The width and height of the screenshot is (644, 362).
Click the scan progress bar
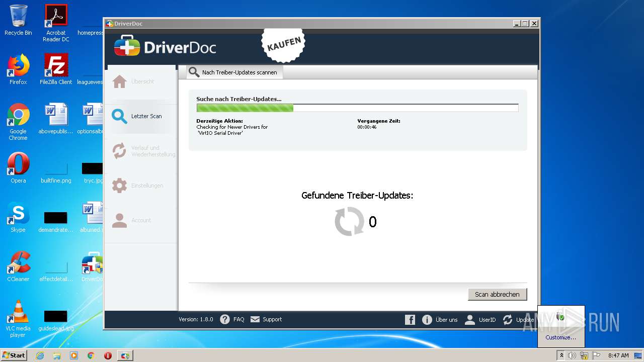357,108
